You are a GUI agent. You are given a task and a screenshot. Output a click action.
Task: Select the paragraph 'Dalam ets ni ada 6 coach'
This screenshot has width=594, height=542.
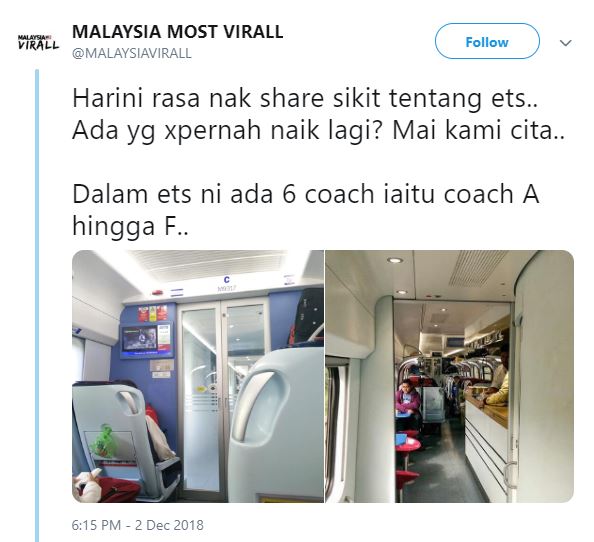305,210
